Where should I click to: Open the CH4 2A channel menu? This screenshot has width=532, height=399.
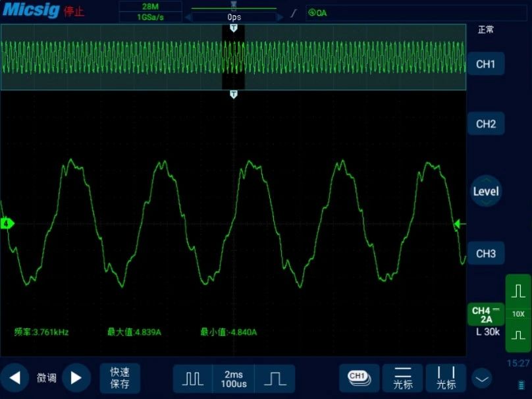(x=486, y=315)
